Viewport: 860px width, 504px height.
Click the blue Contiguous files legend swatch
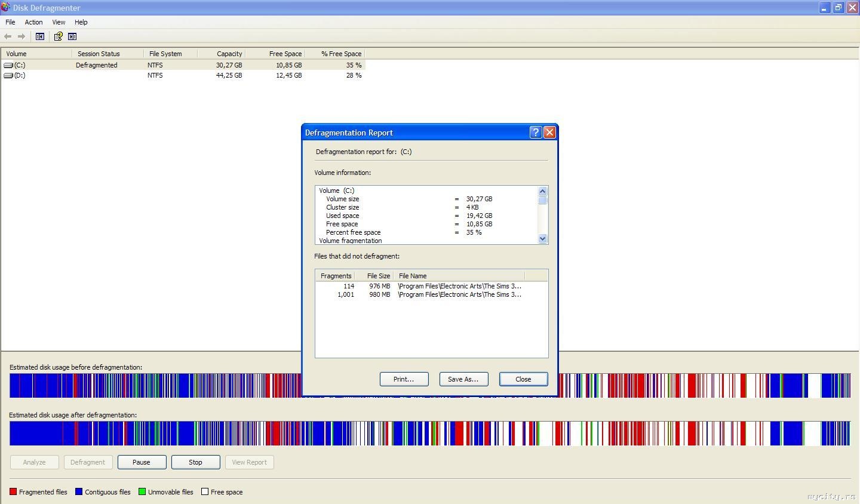click(x=79, y=492)
